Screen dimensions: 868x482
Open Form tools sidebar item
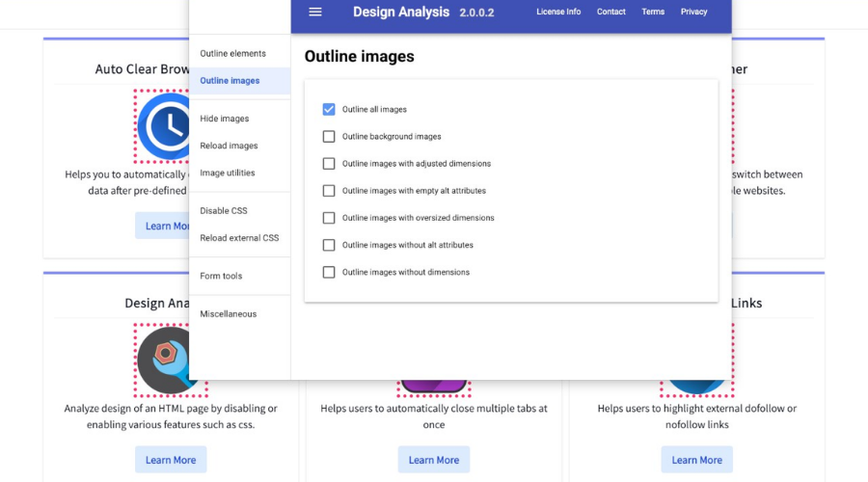pyautogui.click(x=240, y=276)
